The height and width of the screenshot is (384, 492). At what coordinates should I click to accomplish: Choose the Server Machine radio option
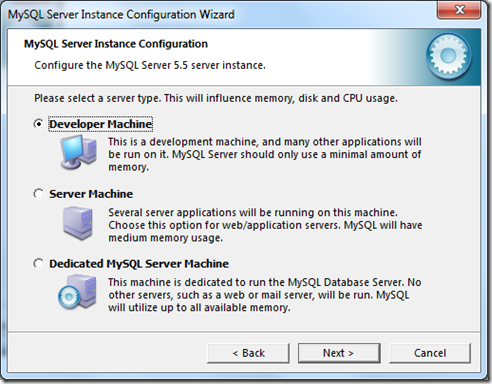click(x=39, y=194)
